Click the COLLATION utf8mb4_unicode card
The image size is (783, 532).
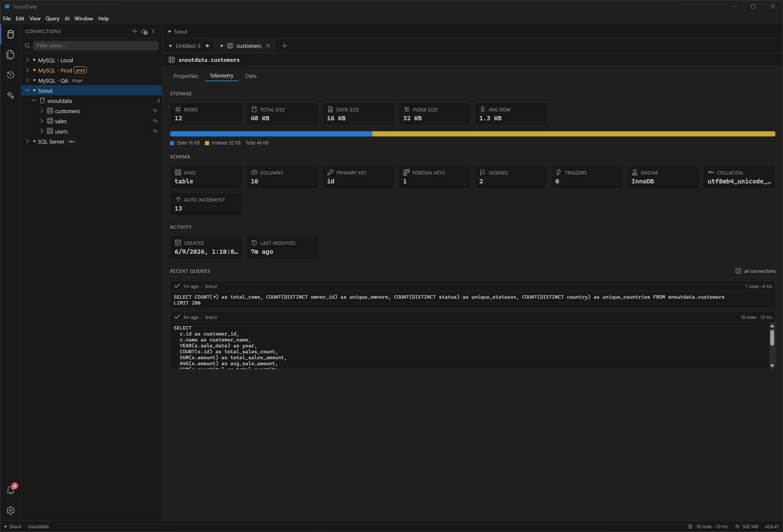[739, 177]
